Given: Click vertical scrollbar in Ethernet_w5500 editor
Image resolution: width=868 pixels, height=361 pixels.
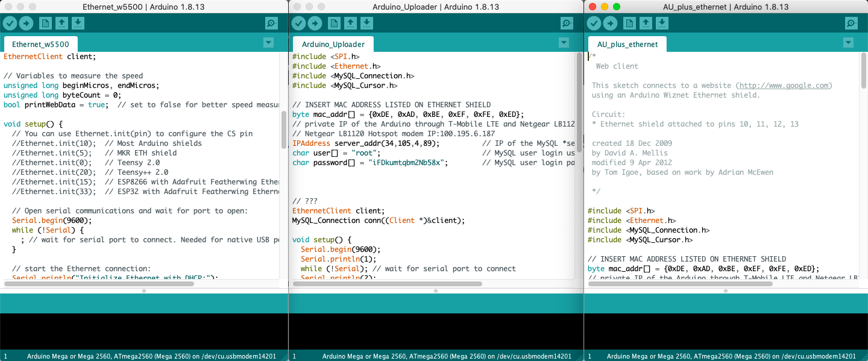Looking at the screenshot, I should click(x=283, y=130).
